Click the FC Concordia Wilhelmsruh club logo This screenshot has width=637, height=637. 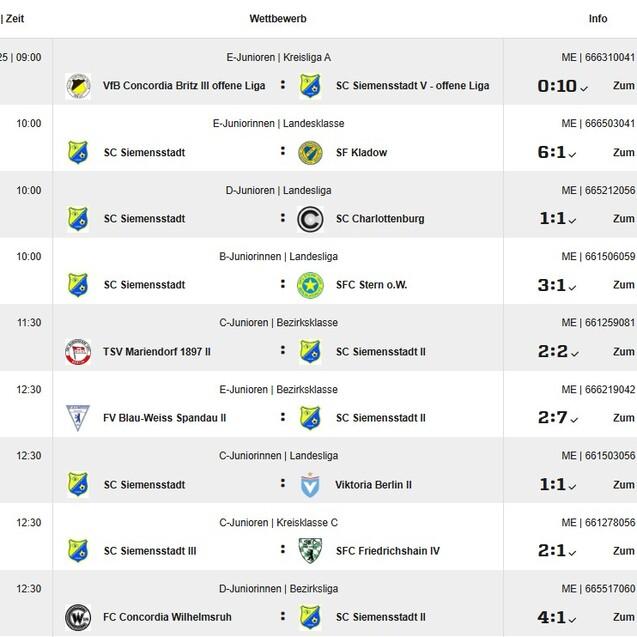click(x=78, y=617)
